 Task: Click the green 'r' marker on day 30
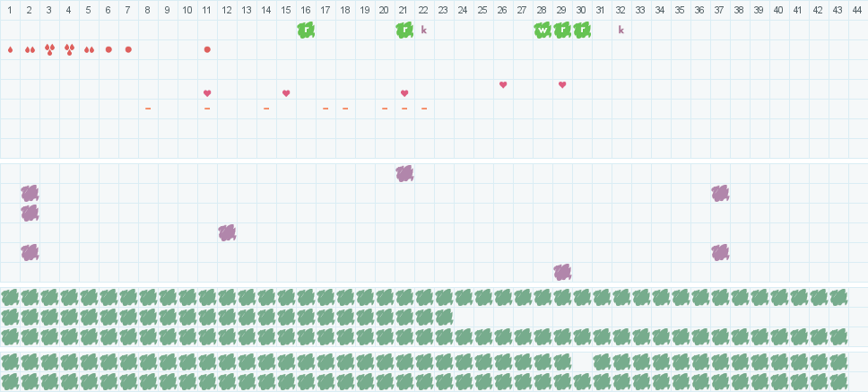tap(582, 30)
